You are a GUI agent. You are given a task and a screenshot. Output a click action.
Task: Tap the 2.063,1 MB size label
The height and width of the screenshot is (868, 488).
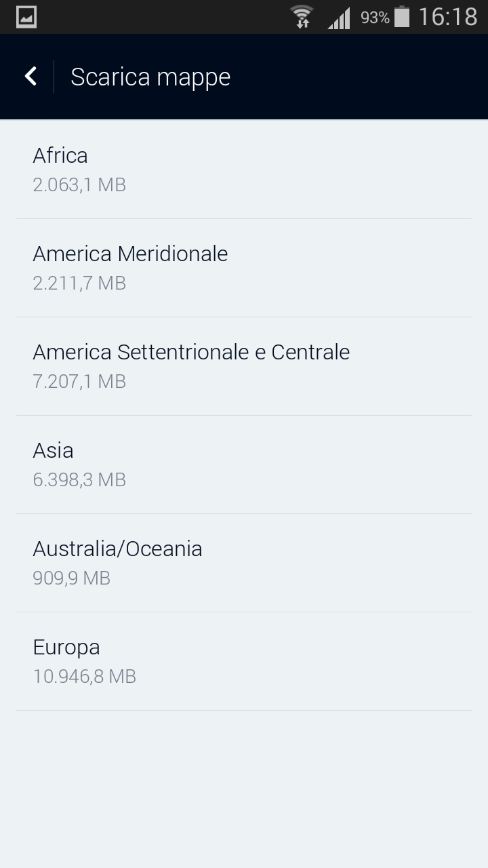point(79,184)
